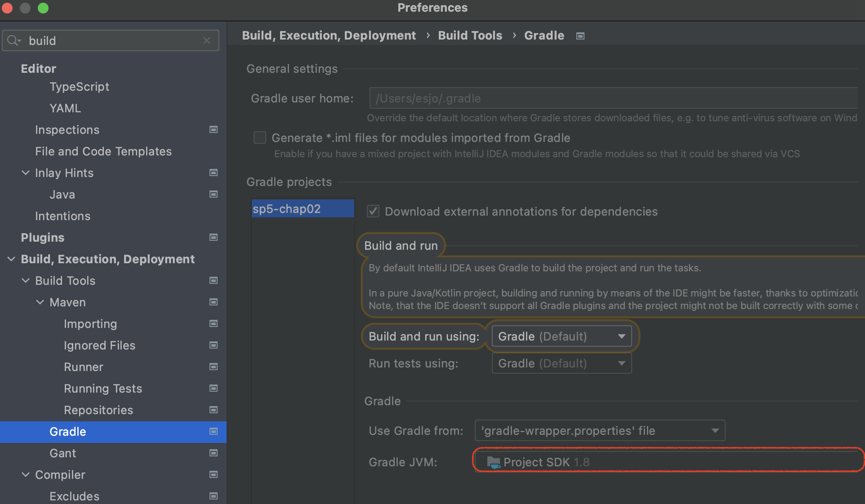Open Inspections settings
The width and height of the screenshot is (865, 504).
tap(67, 129)
